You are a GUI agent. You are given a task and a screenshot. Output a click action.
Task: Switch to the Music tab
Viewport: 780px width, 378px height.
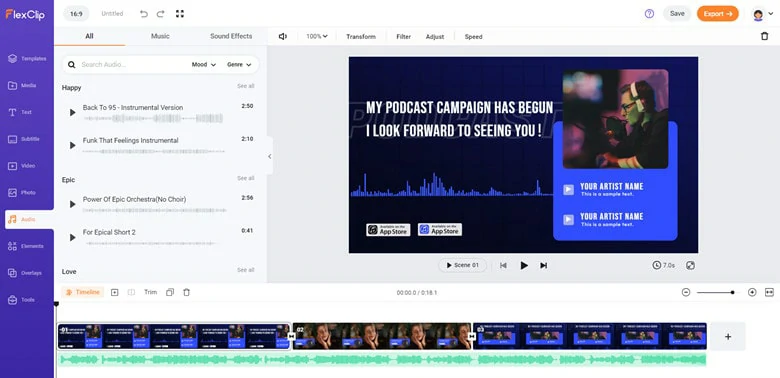(160, 36)
